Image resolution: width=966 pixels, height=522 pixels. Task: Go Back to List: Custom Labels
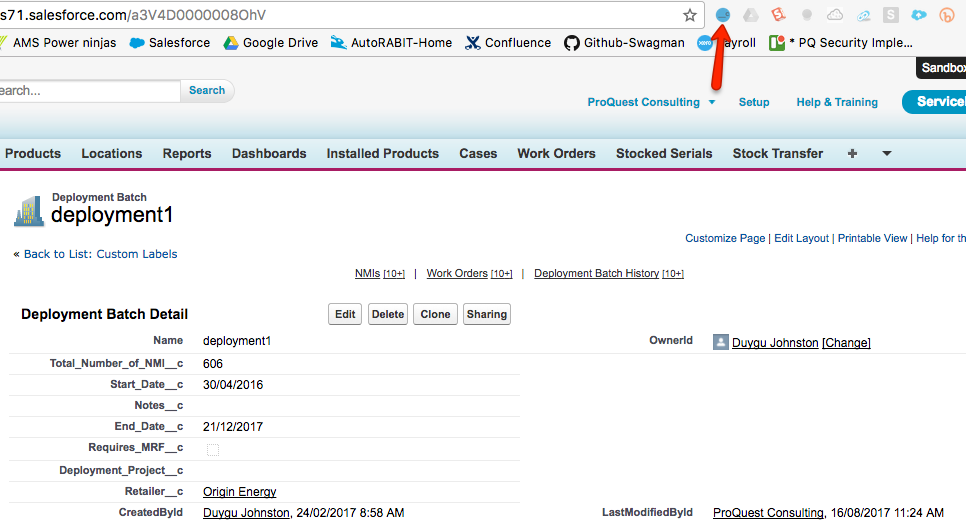click(100, 254)
